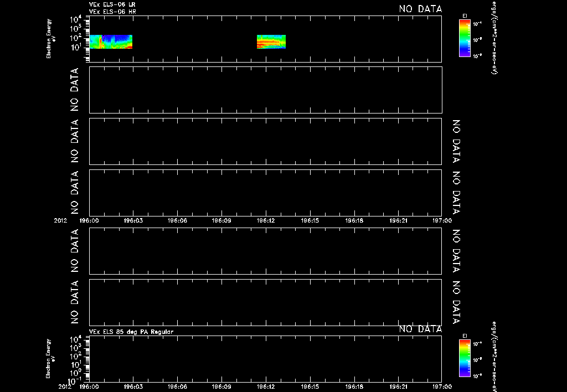Select the first spectrogram data block near 196:00
This screenshot has height=392, width=567.
111,42
